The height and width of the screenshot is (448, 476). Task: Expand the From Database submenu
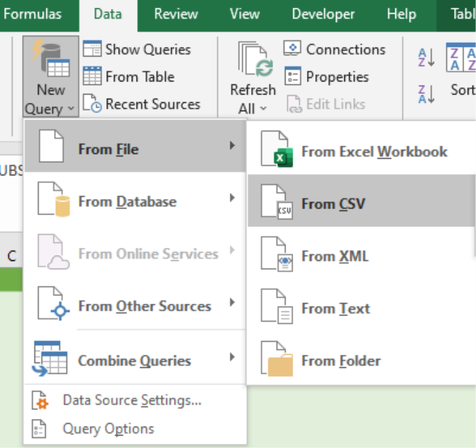click(x=135, y=199)
